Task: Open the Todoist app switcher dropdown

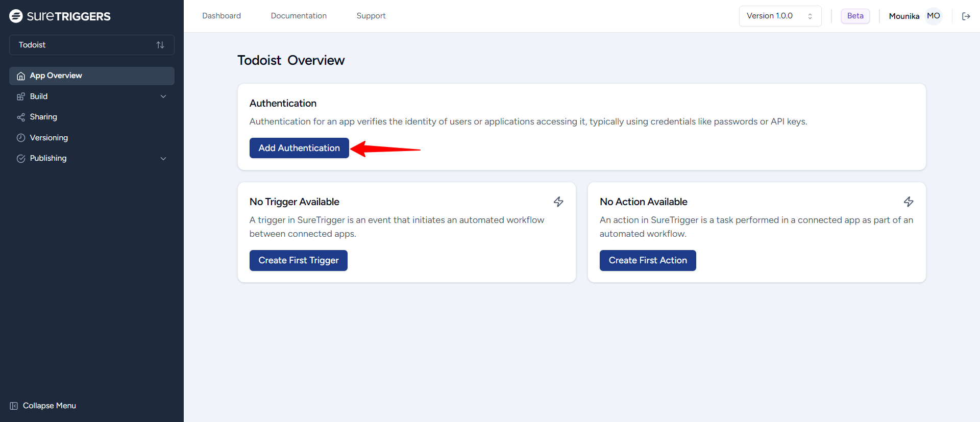Action: (x=92, y=45)
